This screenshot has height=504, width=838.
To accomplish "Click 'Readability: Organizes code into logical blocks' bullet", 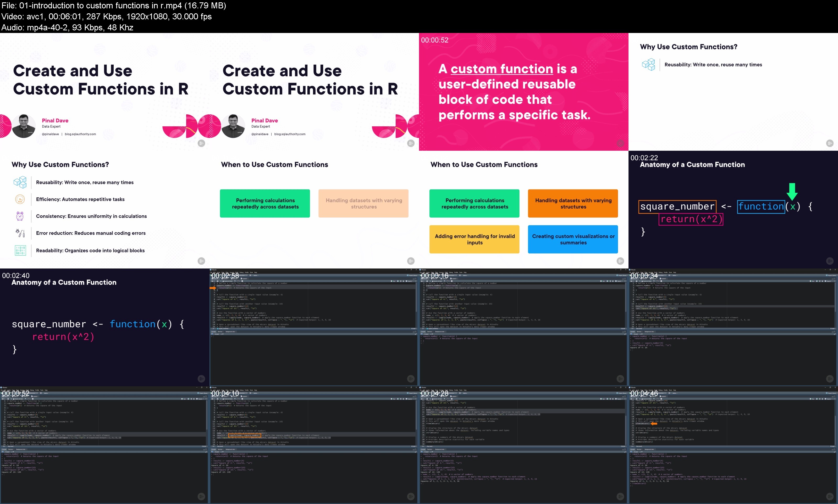I will (90, 251).
